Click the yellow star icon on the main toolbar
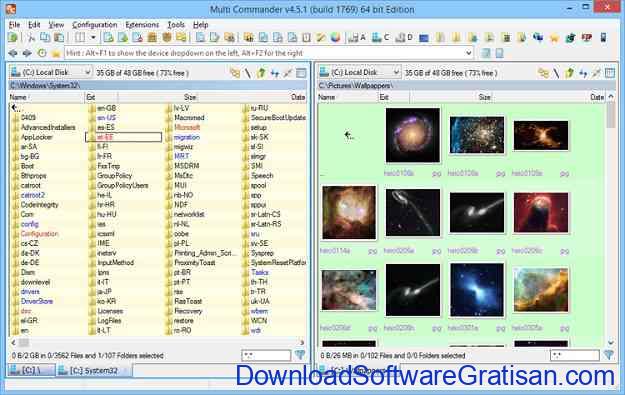Image resolution: width=625 pixels, height=395 pixels. pyautogui.click(x=554, y=38)
